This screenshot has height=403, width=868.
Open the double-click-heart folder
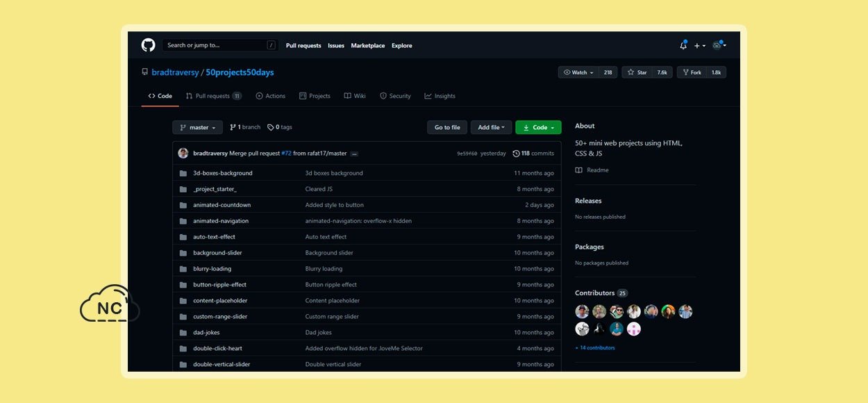217,349
